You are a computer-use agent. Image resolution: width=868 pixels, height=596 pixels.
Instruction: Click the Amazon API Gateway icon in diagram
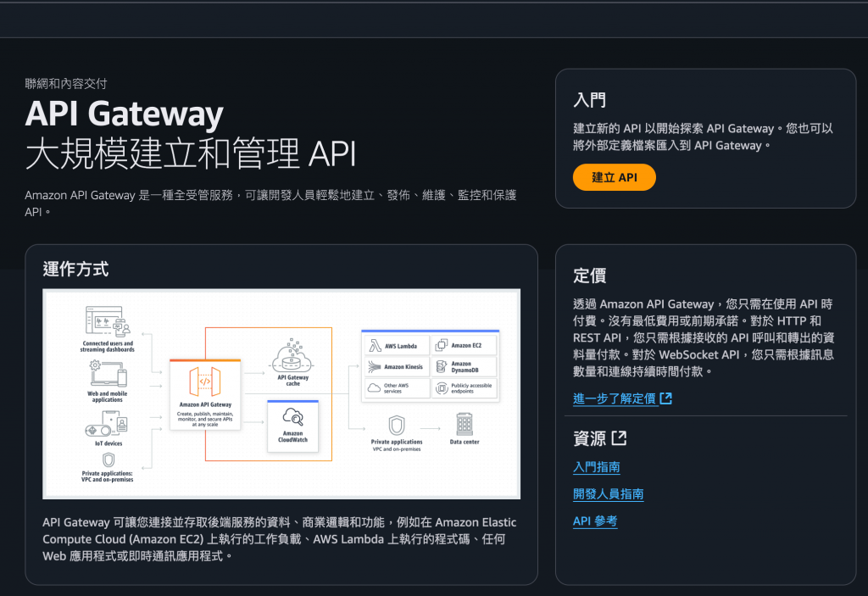(205, 382)
